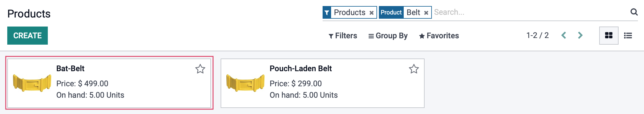This screenshot has width=644, height=114.
Task: Open the Pouch-Laden Belt product card
Action: pos(323,83)
